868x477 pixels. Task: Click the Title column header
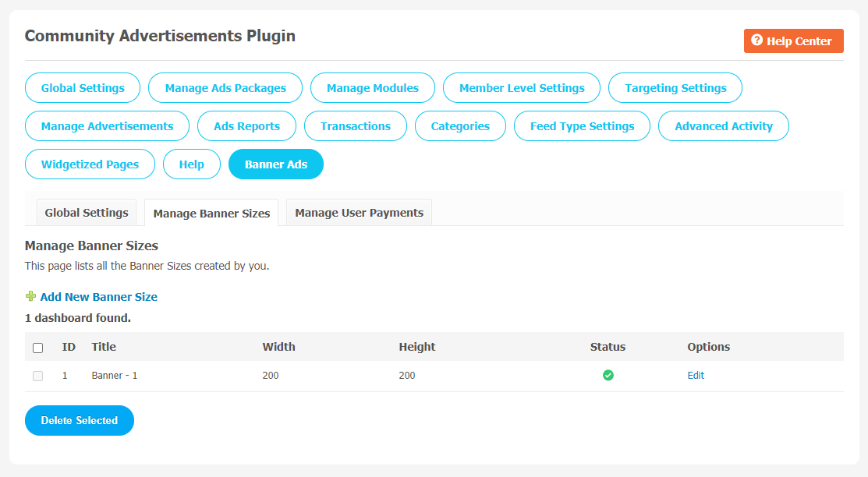pos(104,347)
